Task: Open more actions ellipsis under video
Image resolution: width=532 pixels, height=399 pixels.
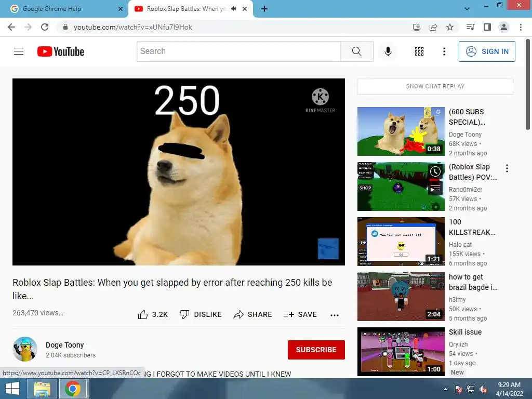Action: tap(335, 315)
